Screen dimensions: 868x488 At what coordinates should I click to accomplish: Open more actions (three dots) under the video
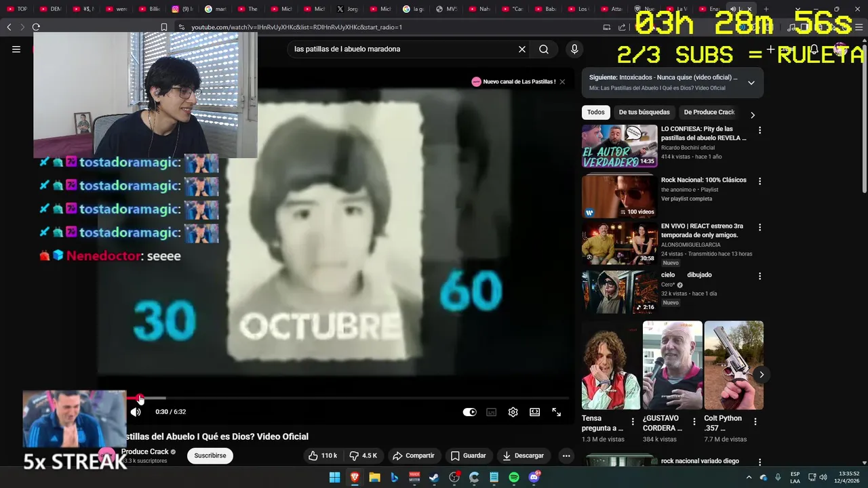pos(566,455)
